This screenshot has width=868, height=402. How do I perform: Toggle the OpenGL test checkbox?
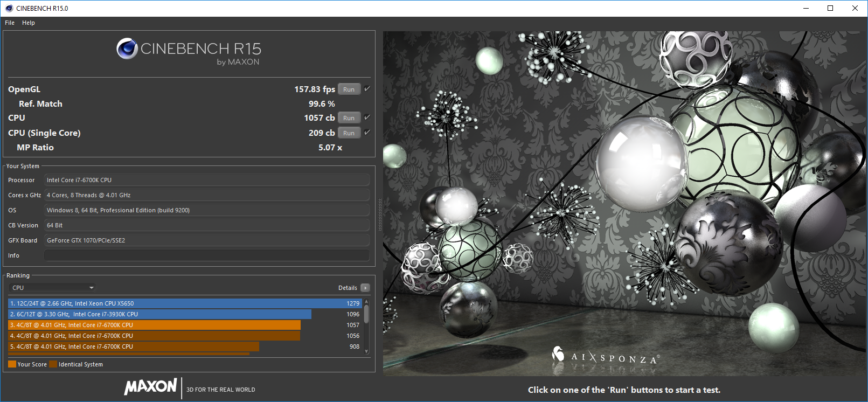click(367, 89)
